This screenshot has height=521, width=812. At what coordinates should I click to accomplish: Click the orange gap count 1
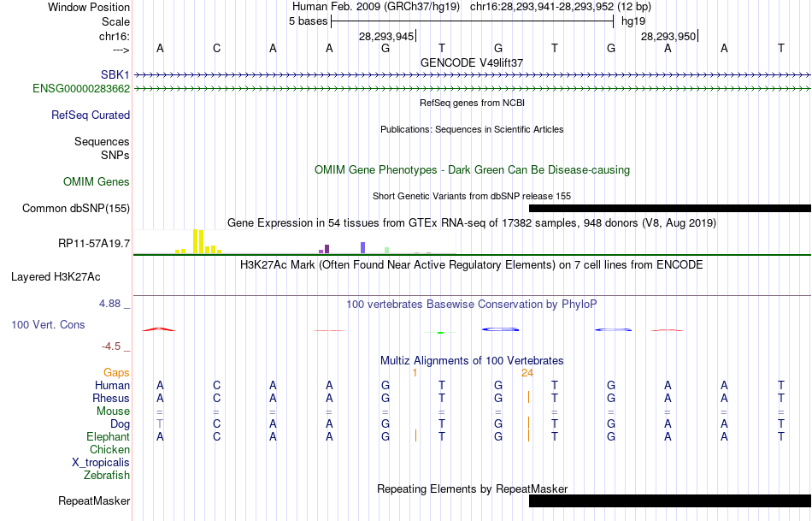click(x=415, y=373)
